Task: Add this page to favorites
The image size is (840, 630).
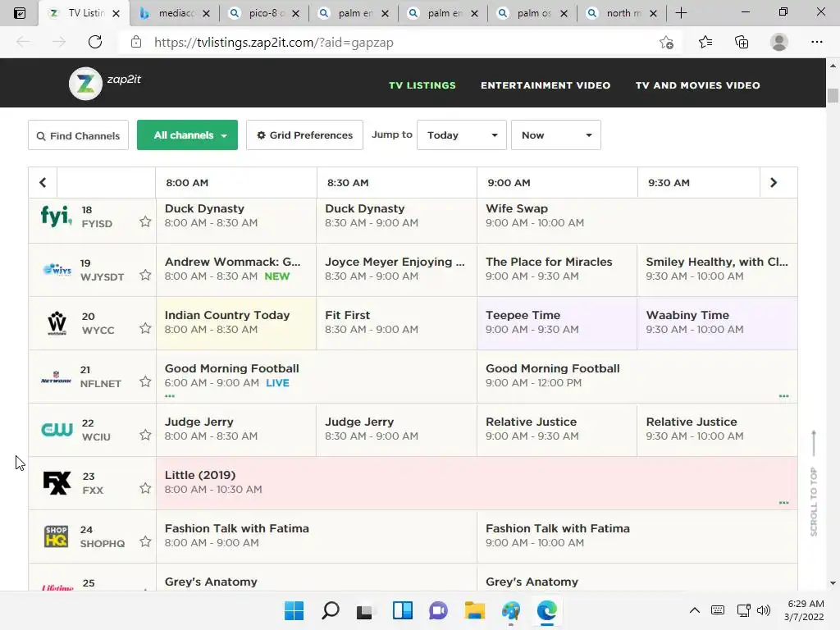Action: (x=666, y=43)
